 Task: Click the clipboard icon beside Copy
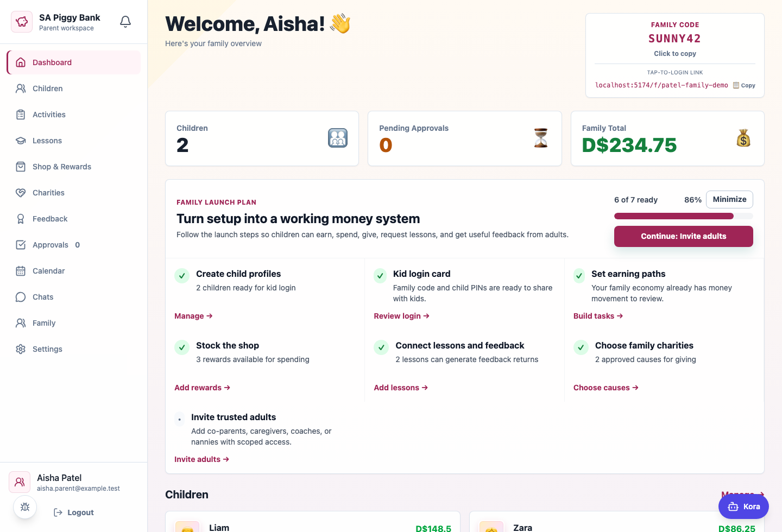coord(736,85)
